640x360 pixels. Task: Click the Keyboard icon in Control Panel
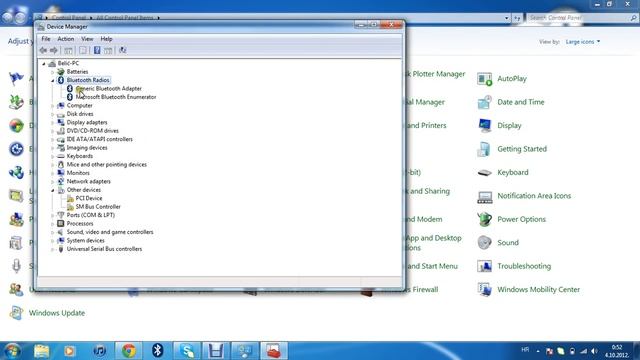click(x=484, y=173)
